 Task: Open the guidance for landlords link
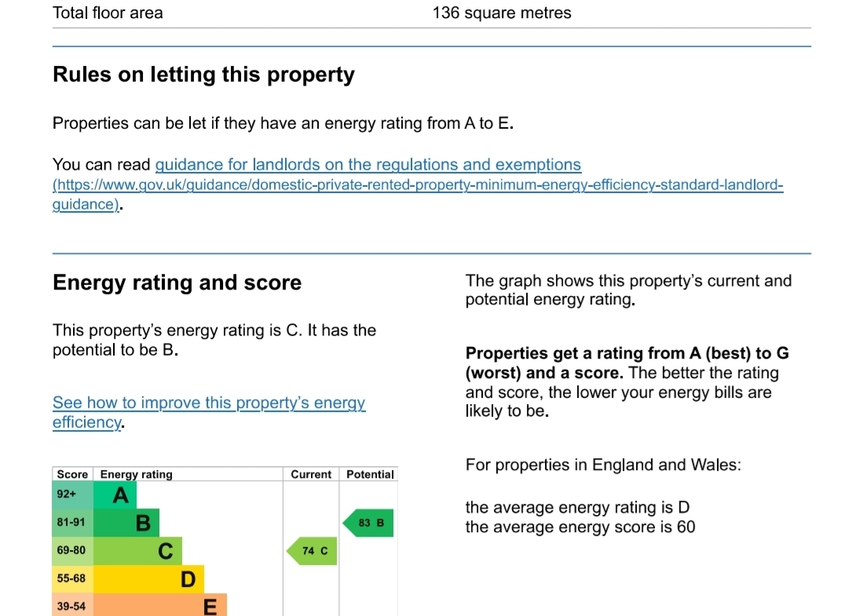coord(367,165)
